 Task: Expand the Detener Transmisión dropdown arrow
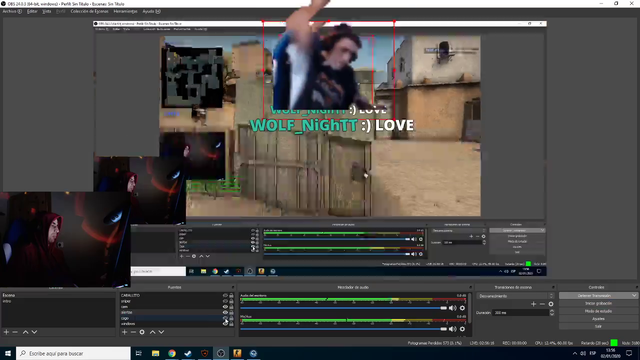pos(634,296)
